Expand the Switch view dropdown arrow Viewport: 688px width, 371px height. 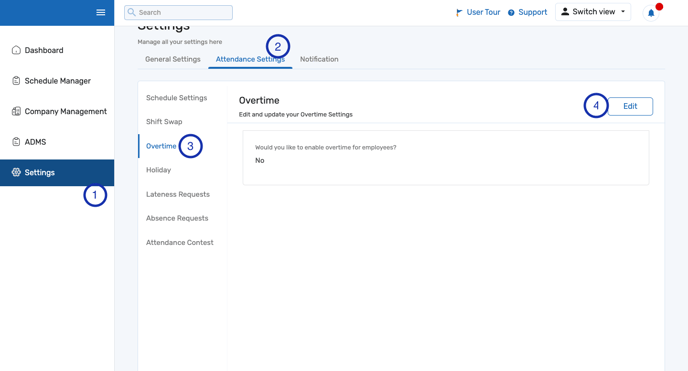point(623,12)
